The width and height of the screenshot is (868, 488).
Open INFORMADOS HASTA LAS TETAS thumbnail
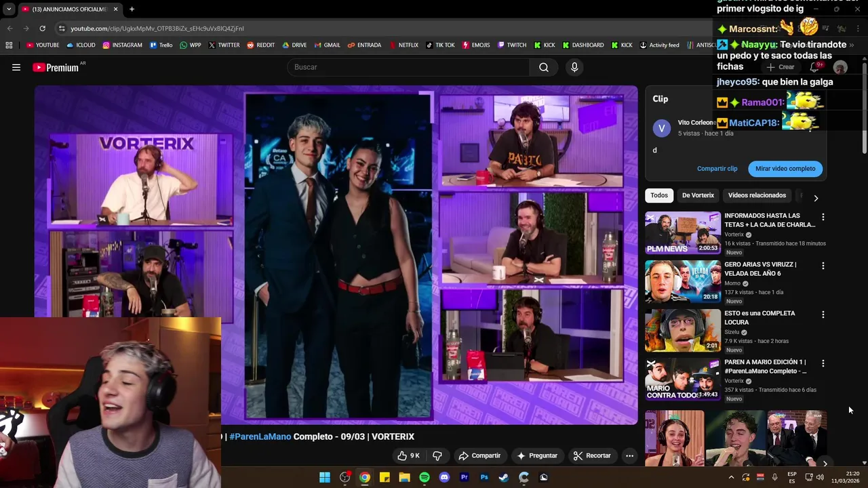pyautogui.click(x=683, y=232)
